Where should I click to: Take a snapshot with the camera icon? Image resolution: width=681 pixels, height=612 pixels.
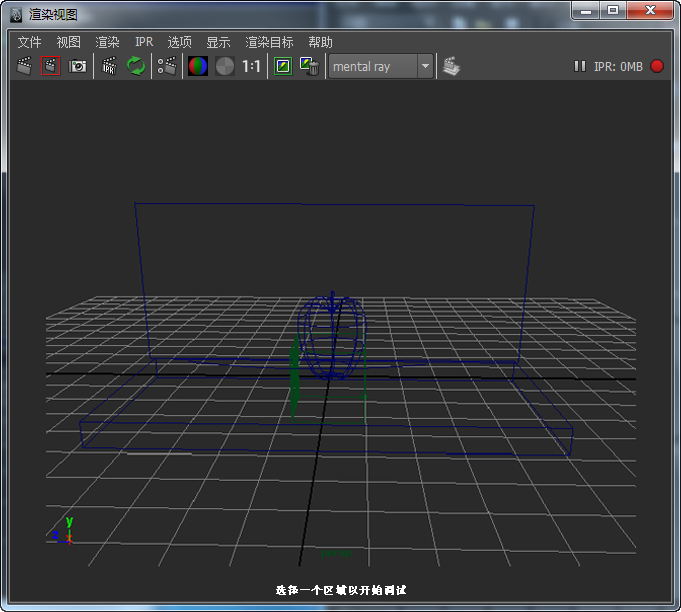click(x=77, y=66)
